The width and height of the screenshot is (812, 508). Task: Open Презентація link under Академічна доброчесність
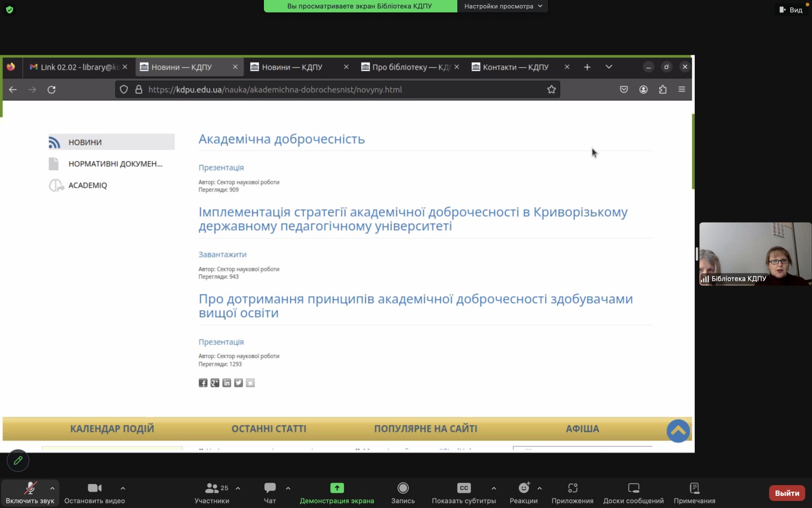pos(221,168)
